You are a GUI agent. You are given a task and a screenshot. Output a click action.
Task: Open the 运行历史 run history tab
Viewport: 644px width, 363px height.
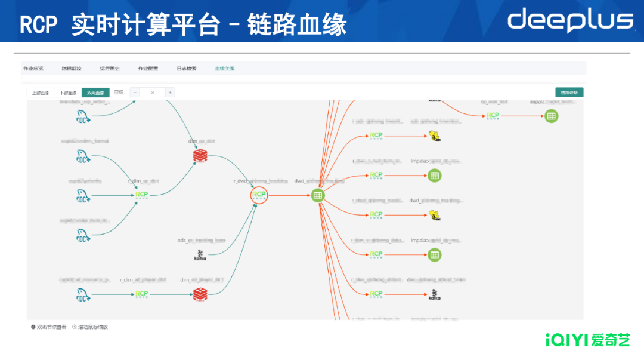111,68
